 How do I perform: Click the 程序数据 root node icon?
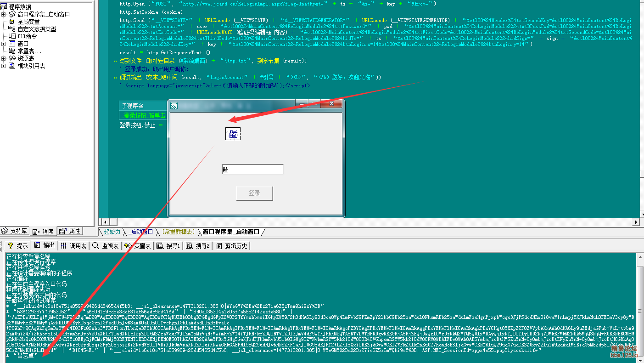(4, 7)
